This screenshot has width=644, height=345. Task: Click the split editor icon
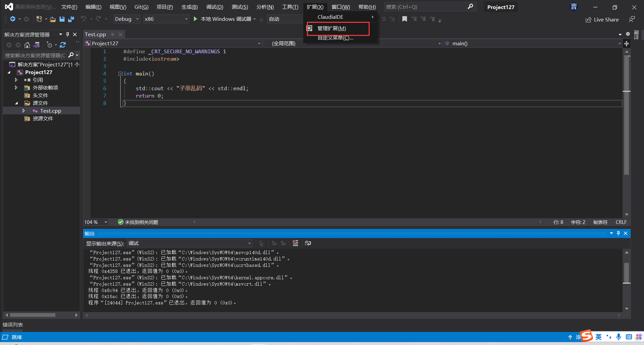(x=627, y=44)
